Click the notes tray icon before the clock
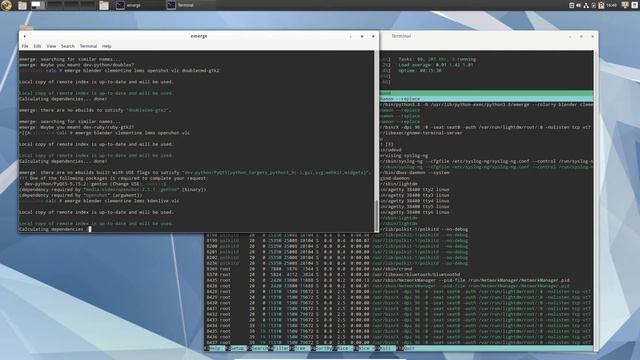Screen dimensions: 640x360 click(601, 5)
